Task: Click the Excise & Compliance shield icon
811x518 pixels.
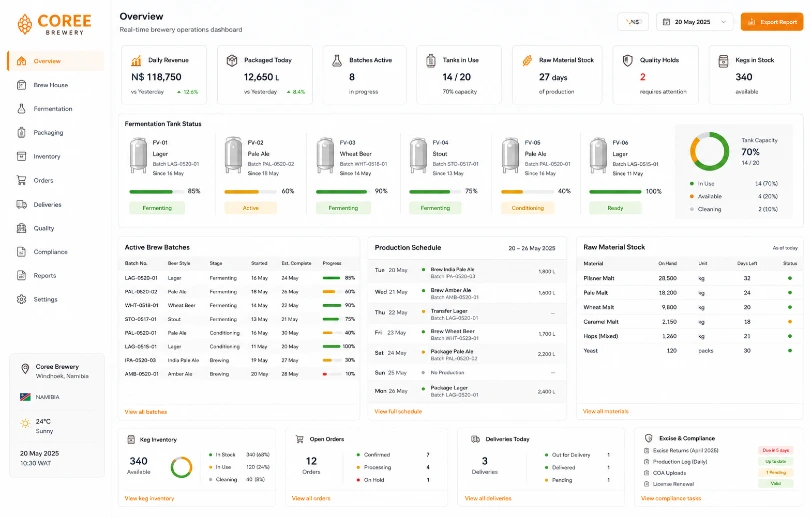Action: [x=648, y=438]
